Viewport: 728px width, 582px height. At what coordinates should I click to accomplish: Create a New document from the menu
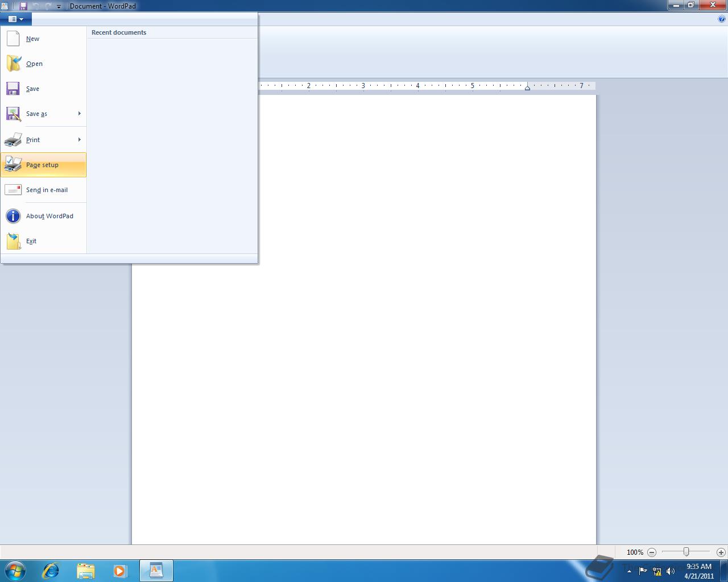(x=43, y=39)
